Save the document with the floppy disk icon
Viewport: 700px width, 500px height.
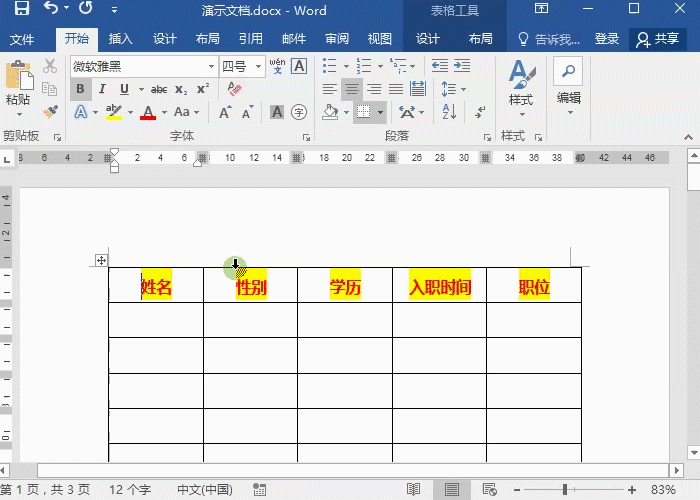click(x=21, y=8)
